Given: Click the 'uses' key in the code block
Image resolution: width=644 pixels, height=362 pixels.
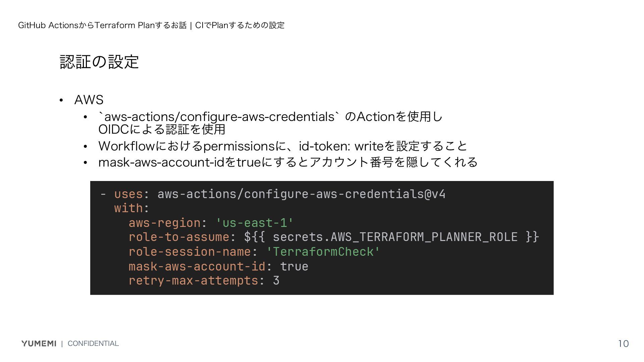Looking at the screenshot, I should pos(128,194).
